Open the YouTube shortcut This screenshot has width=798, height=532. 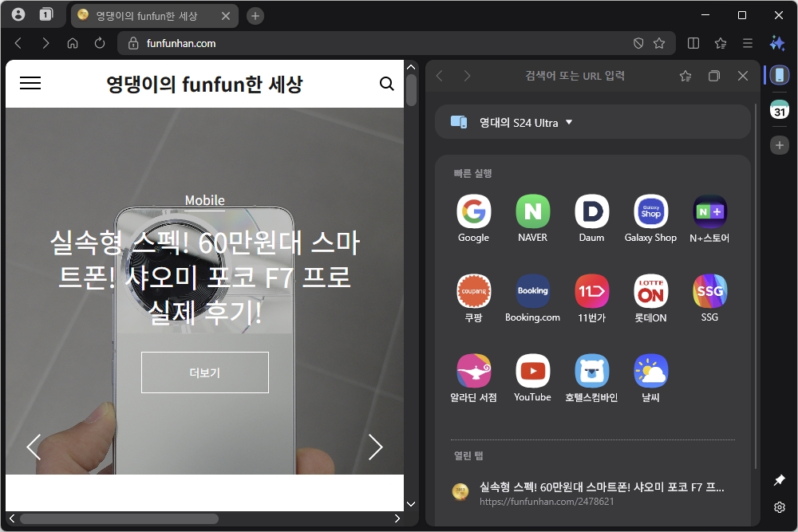pos(532,378)
